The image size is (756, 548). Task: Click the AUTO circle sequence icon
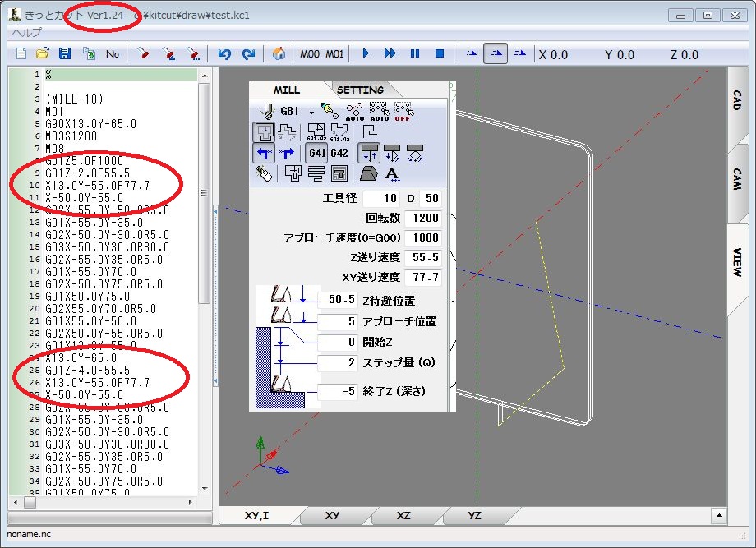pos(354,112)
